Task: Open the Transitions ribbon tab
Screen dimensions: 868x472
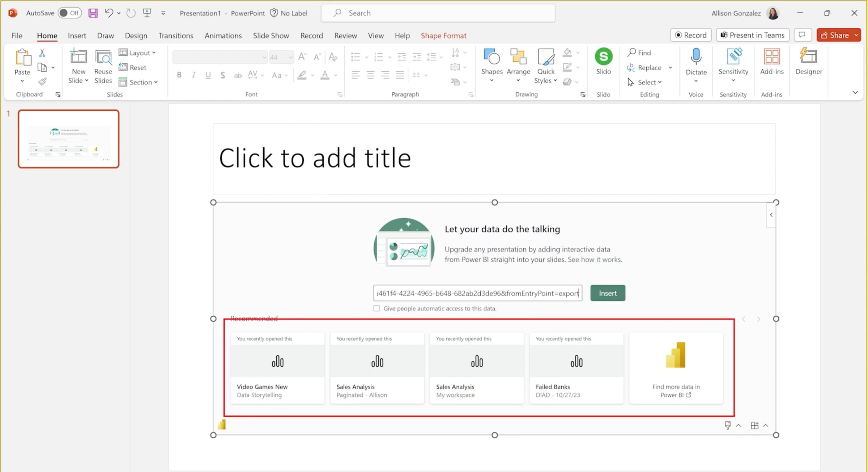Action: click(x=176, y=35)
